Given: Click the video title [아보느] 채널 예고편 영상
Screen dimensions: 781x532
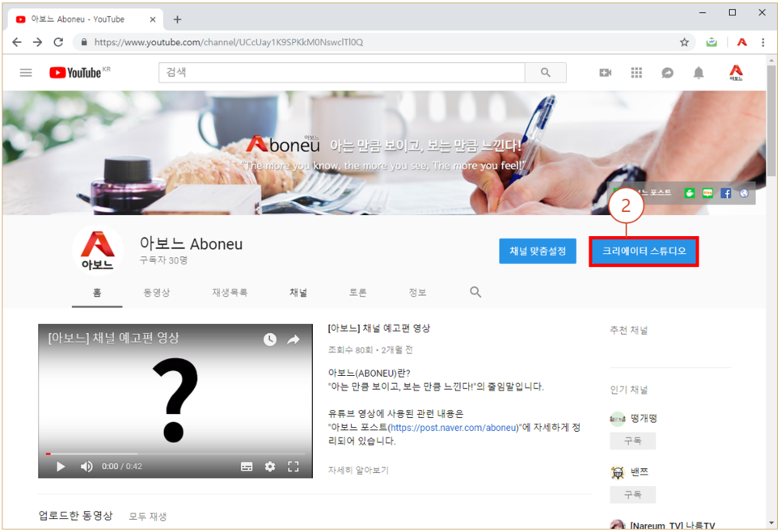Looking at the screenshot, I should [379, 328].
